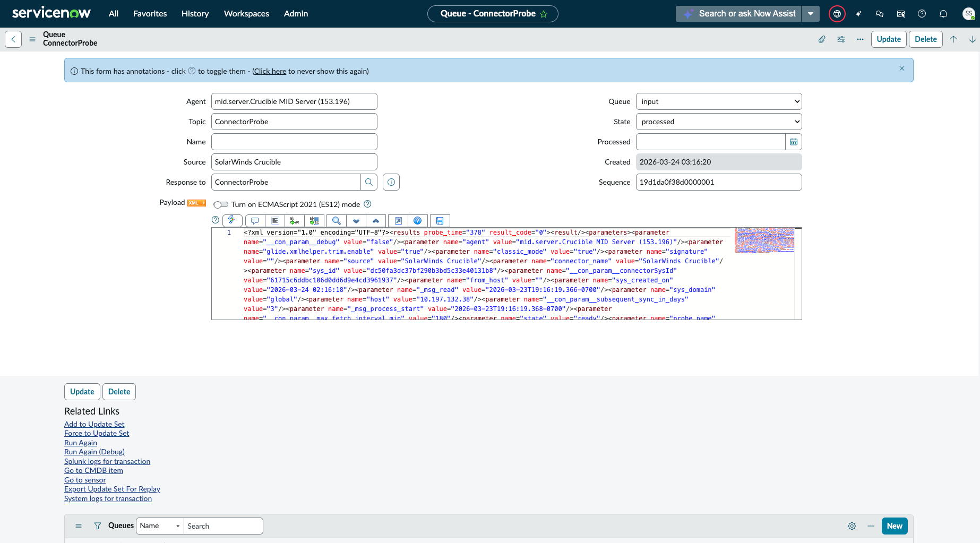This screenshot has width=980, height=543.
Task: Preview Response to record info icon
Action: click(391, 182)
